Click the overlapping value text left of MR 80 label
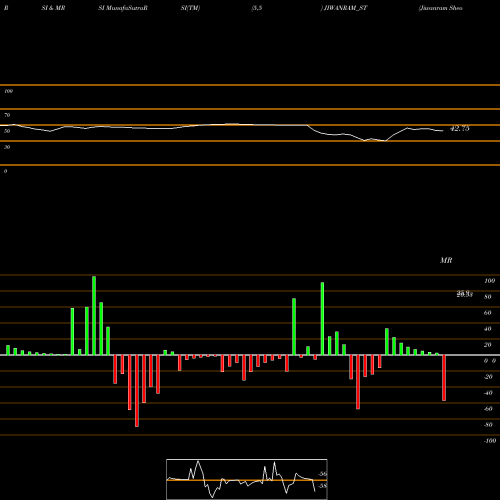Viewport: 500px width, 500px height. tap(465, 294)
